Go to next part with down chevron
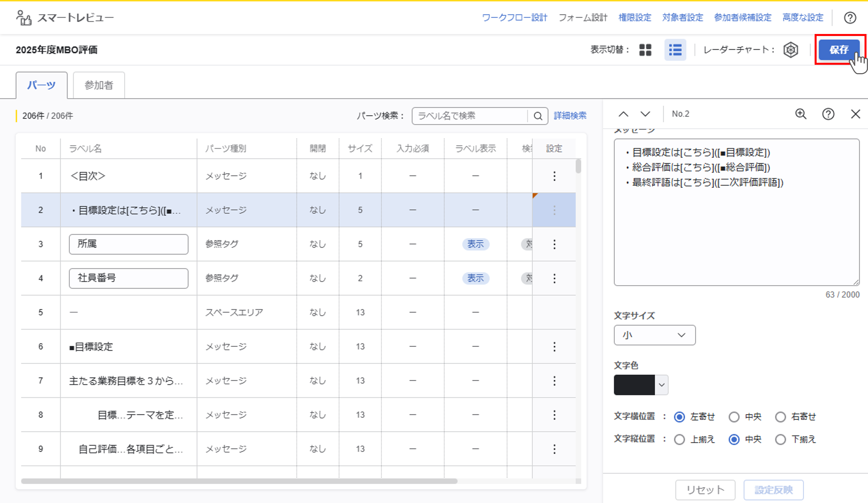The width and height of the screenshot is (868, 503). pyautogui.click(x=645, y=114)
